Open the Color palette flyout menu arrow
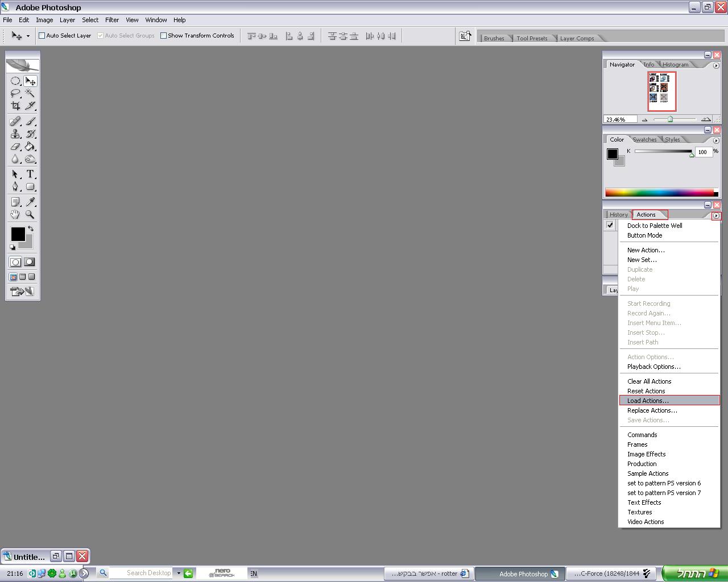Screen dimensions: 728x582 click(716, 140)
